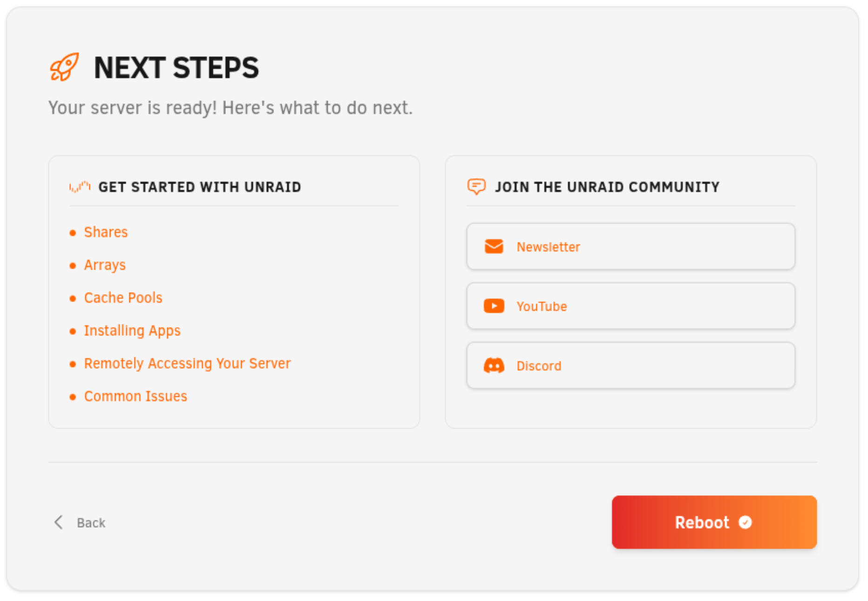The height and width of the screenshot is (601, 868).
Task: Open the Shares documentation link
Action: point(106,232)
